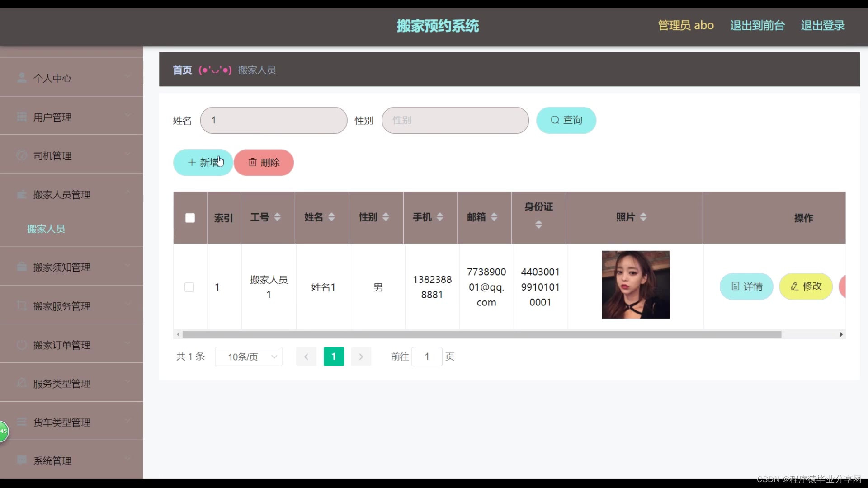Click the 查询 search button
Screen dimensions: 868x488
tap(566, 120)
